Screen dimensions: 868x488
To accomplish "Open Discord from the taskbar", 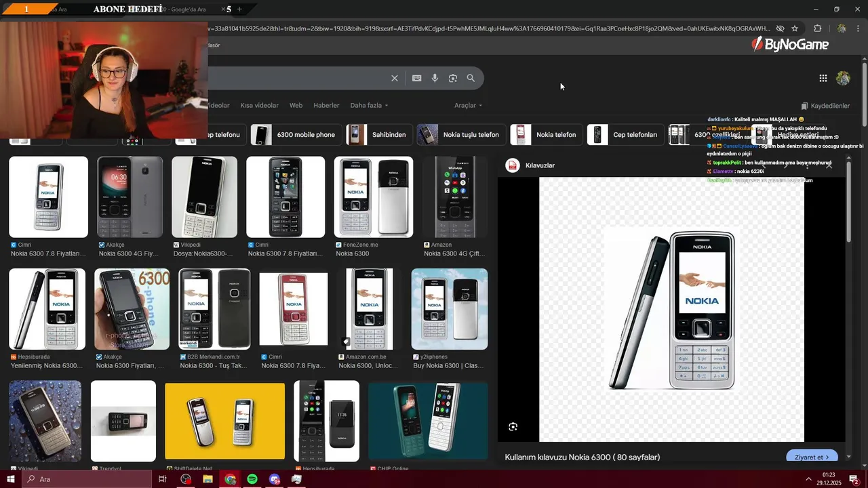I will (274, 479).
